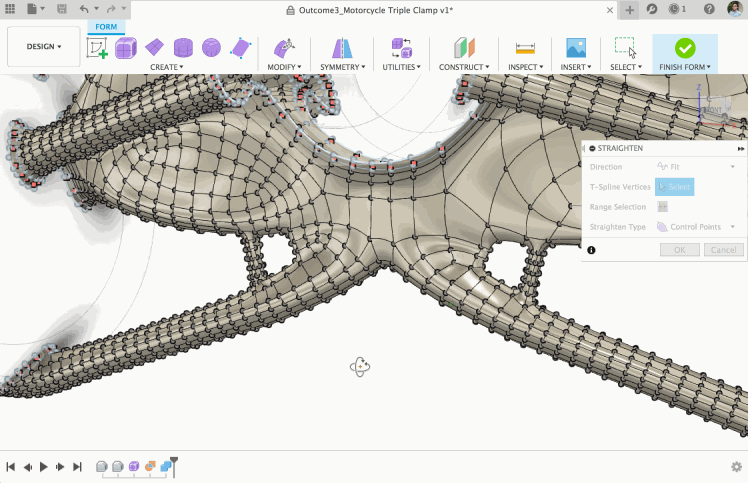
Task: Toggle the Range Selection option
Action: click(662, 207)
